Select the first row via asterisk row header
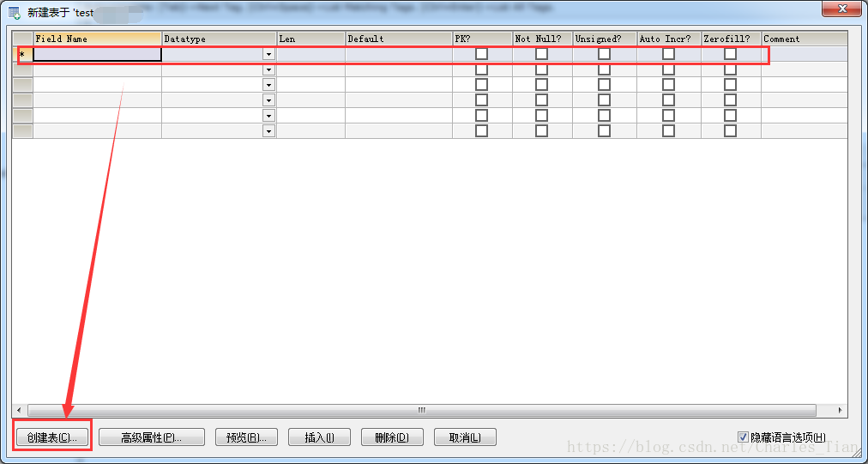This screenshot has width=868, height=464. click(x=22, y=54)
